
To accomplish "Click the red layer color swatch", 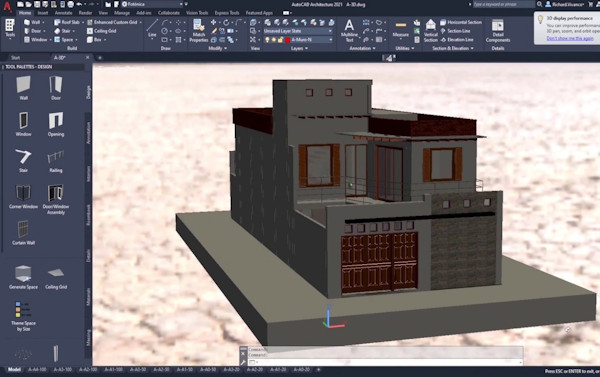I will tap(287, 40).
